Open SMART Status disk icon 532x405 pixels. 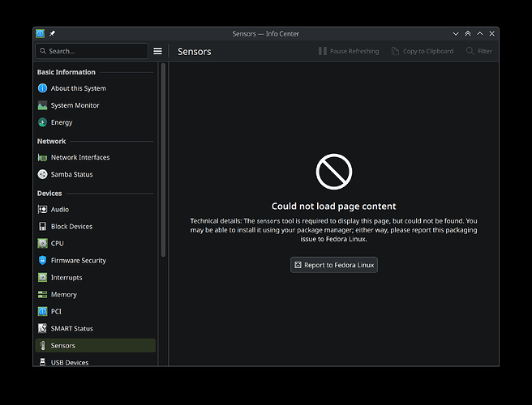click(x=42, y=328)
